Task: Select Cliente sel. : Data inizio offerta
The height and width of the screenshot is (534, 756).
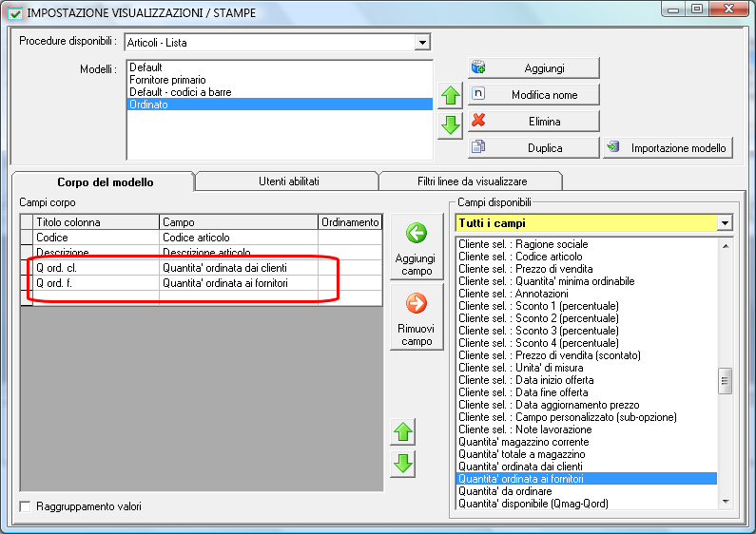Action: point(587,380)
